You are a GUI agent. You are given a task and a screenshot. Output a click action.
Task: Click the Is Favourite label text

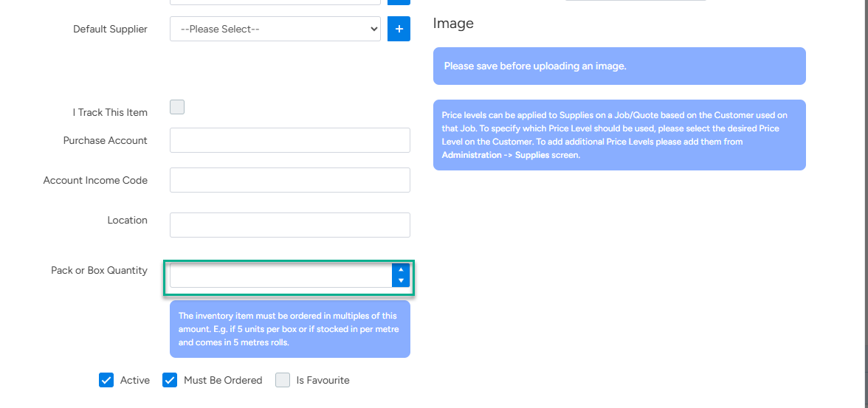(323, 381)
